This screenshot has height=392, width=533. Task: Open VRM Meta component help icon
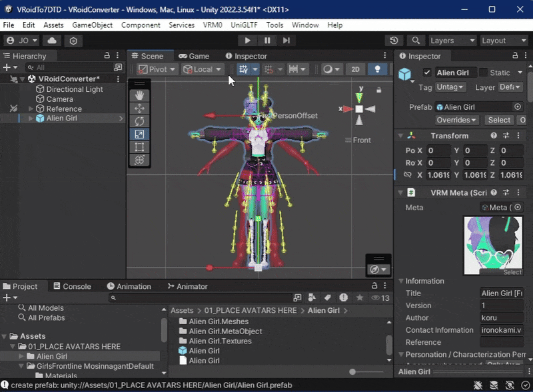click(x=494, y=192)
